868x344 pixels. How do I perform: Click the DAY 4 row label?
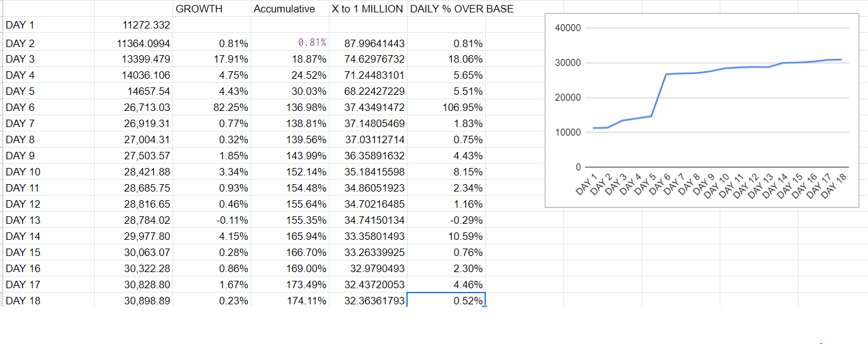(x=48, y=75)
